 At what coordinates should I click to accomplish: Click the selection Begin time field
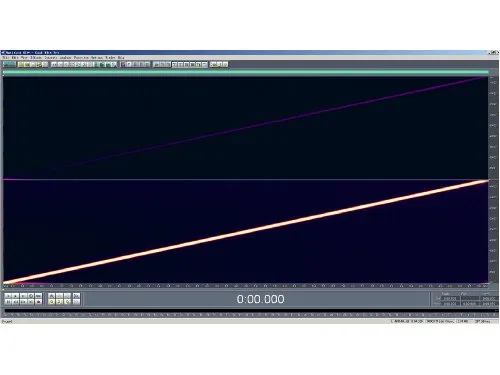[x=451, y=298]
